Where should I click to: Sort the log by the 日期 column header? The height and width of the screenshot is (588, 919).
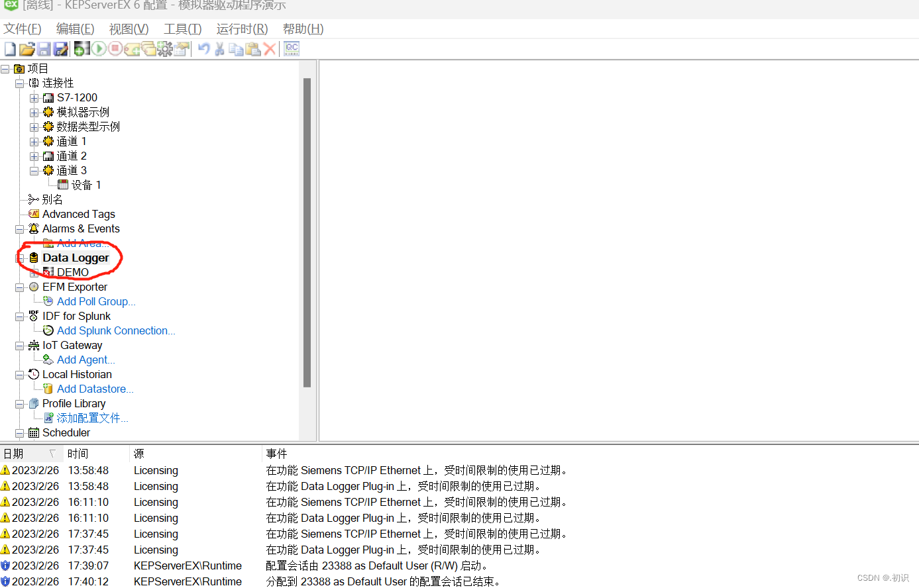tap(32, 454)
